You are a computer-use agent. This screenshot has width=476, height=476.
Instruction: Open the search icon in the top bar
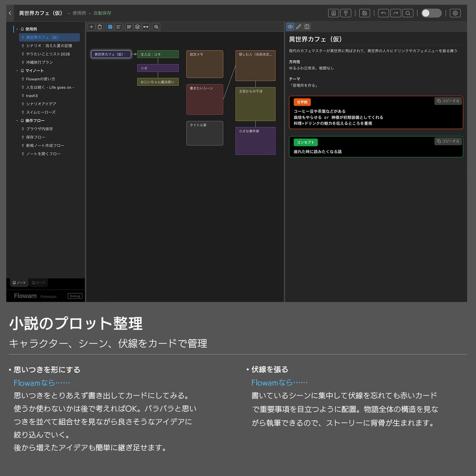click(x=408, y=13)
